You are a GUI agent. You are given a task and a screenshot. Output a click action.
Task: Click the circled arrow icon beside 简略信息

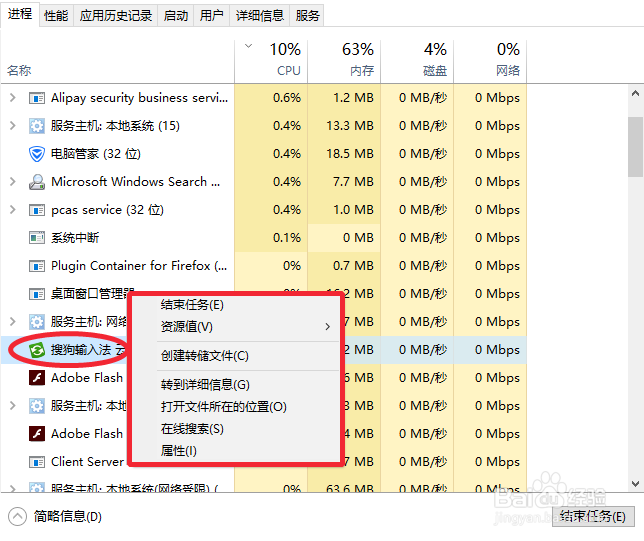point(17,517)
